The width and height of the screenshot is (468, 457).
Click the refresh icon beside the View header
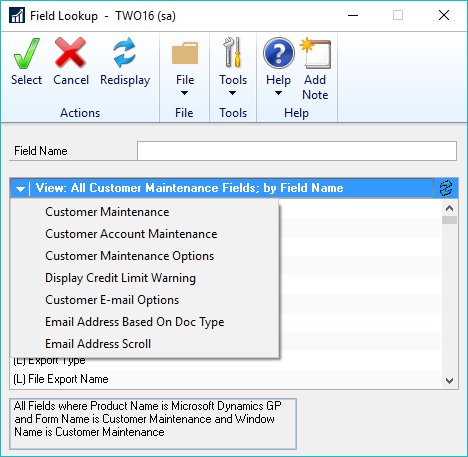pos(446,188)
